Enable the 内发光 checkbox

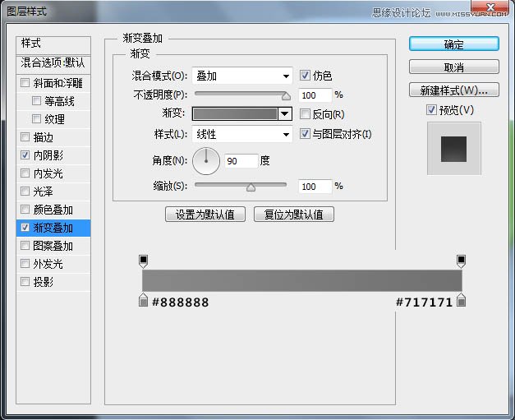click(25, 173)
